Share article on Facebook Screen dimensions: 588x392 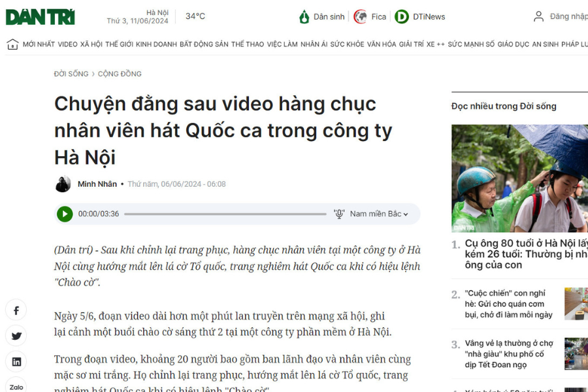pos(16,310)
